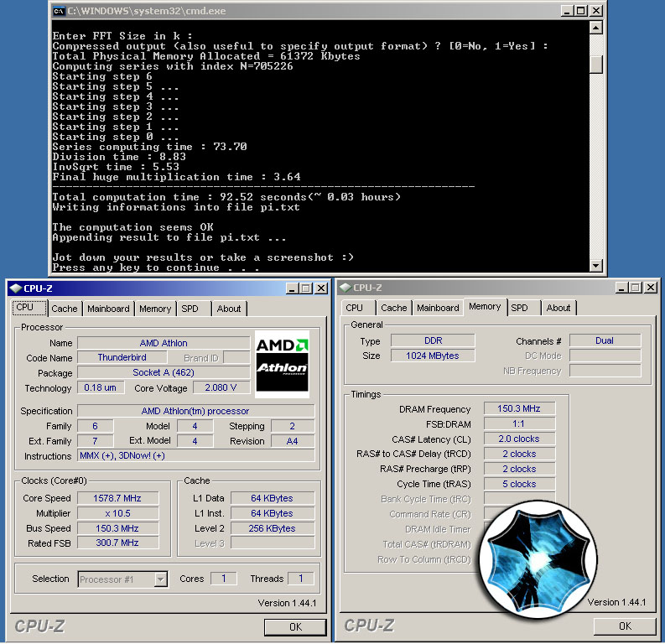Click OK button in left CPU-Z window
The image size is (665, 644).
point(295,626)
